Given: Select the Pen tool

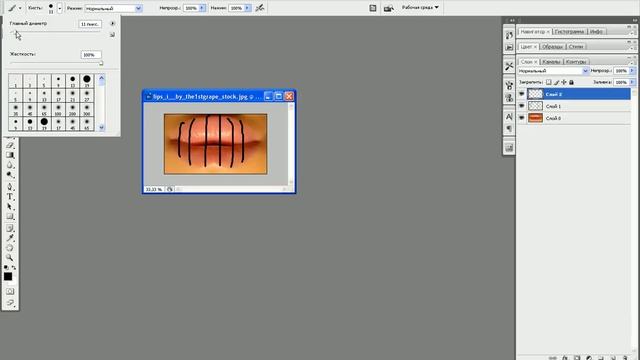Looking at the screenshot, I should coord(10,187).
